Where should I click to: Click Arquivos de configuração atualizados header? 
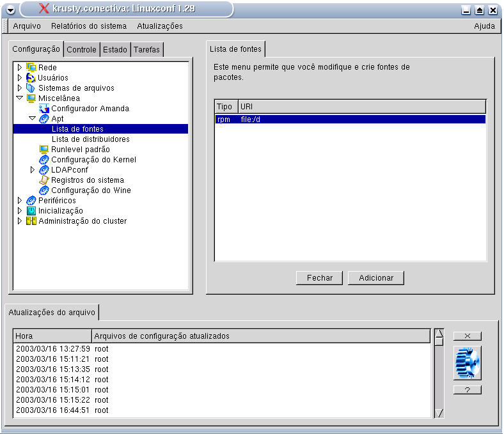pos(261,336)
